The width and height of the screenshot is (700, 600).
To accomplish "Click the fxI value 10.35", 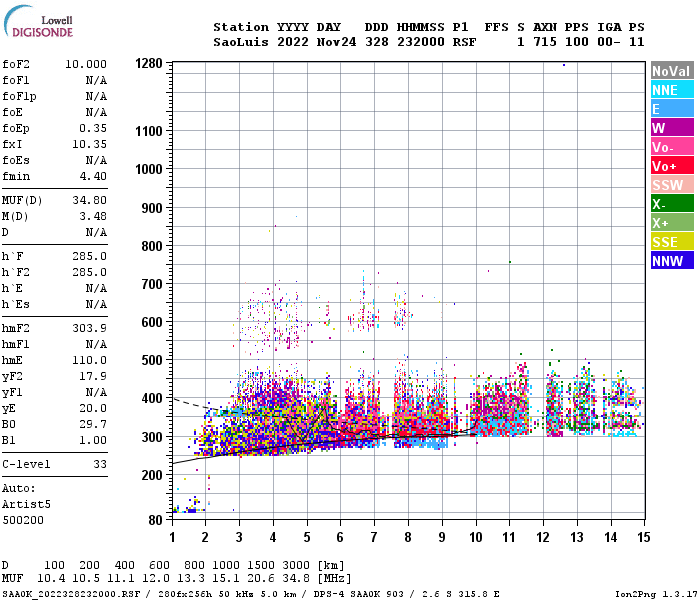I will 89,144.
